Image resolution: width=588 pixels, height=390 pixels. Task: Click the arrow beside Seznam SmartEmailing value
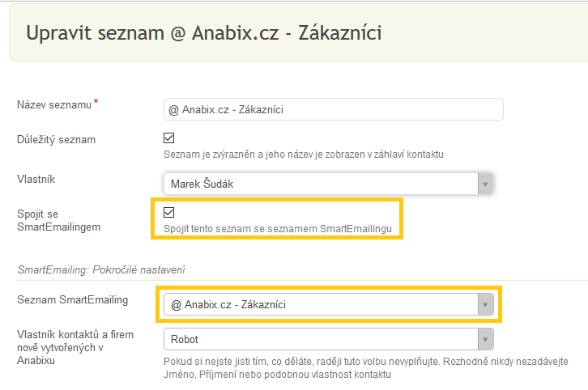[486, 304]
